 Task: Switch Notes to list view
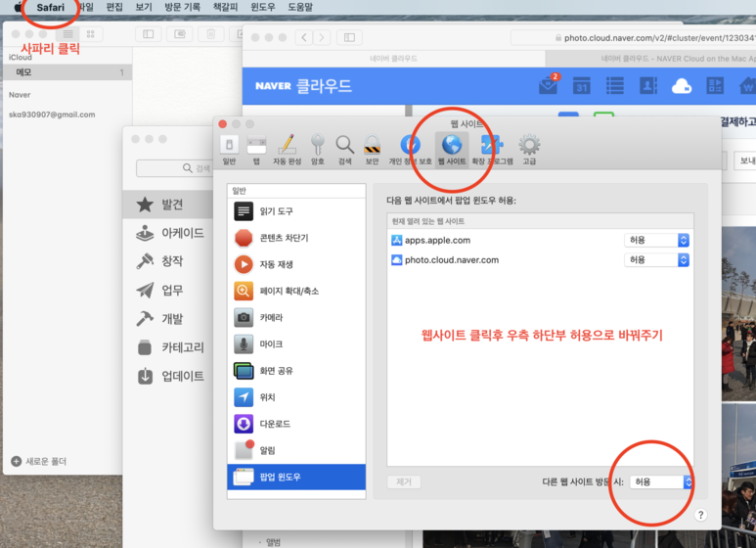tap(67, 34)
